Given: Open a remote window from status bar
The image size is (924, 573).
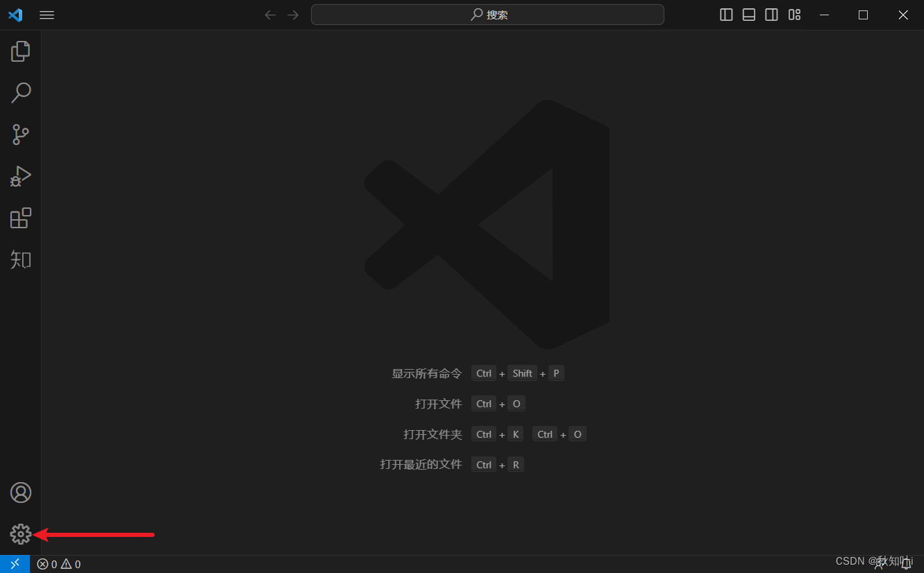Looking at the screenshot, I should [x=15, y=564].
